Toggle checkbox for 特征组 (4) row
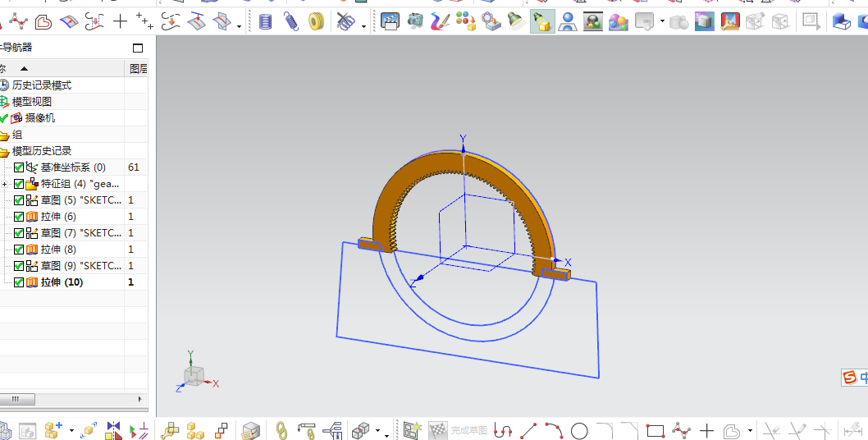This screenshot has height=440, width=868. click(x=19, y=184)
